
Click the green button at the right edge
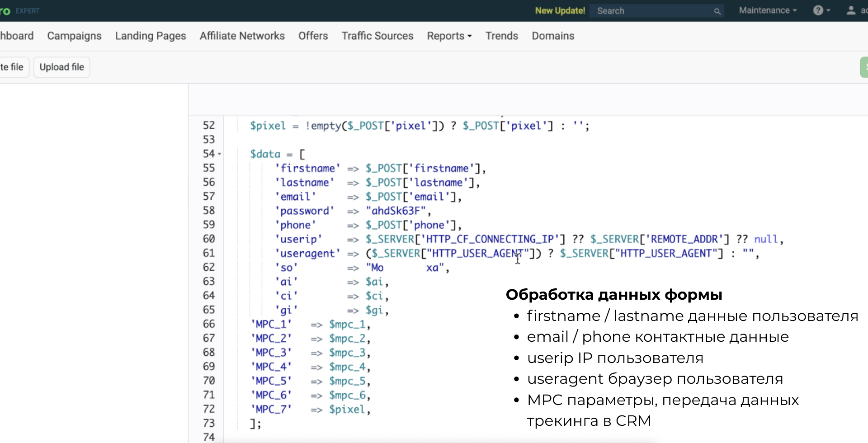point(864,66)
